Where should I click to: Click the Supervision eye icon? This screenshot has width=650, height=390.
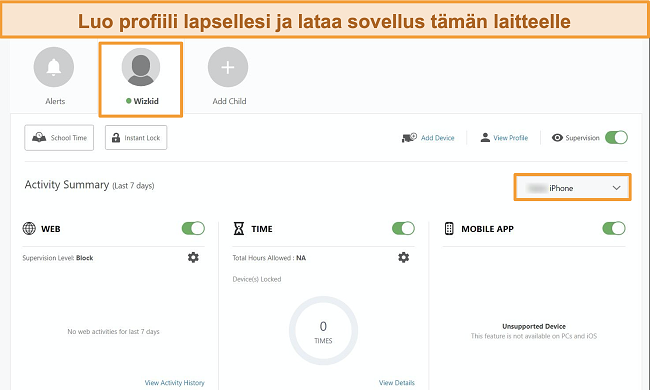coord(557,138)
